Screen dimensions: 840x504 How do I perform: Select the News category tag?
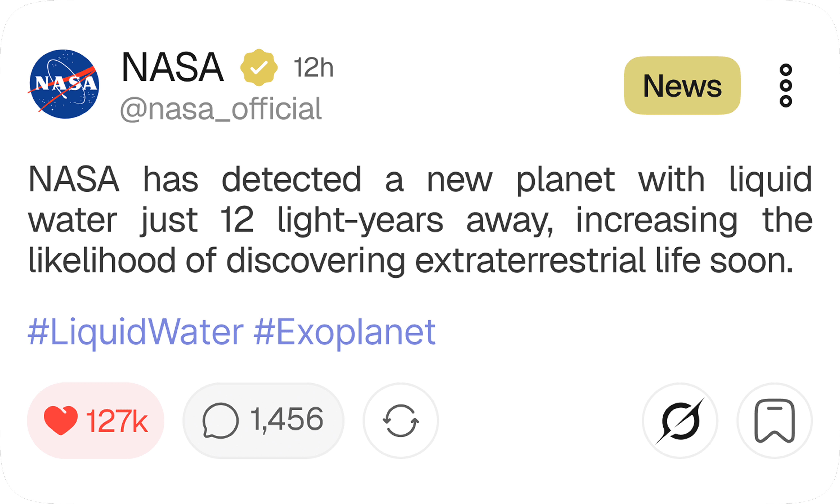pos(682,85)
